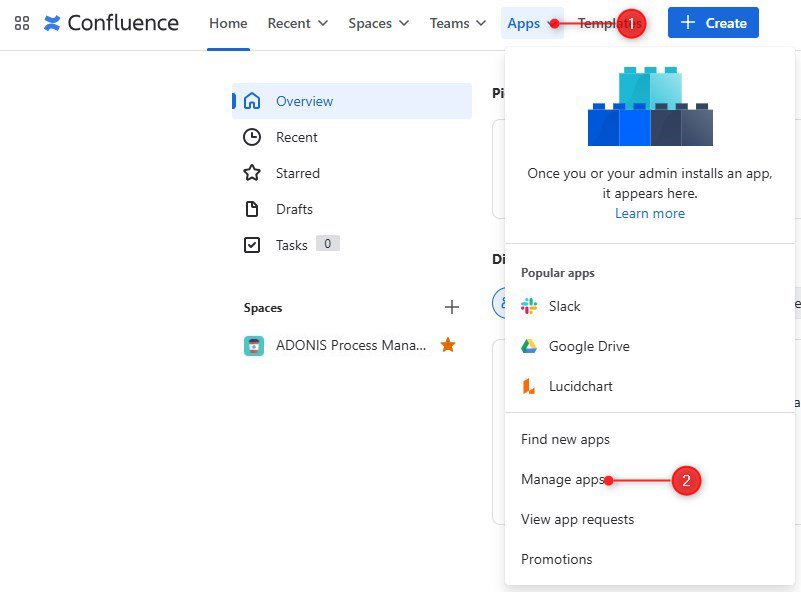Choose Manage apps from the Apps menu
This screenshot has height=592, width=801.
coord(563,479)
